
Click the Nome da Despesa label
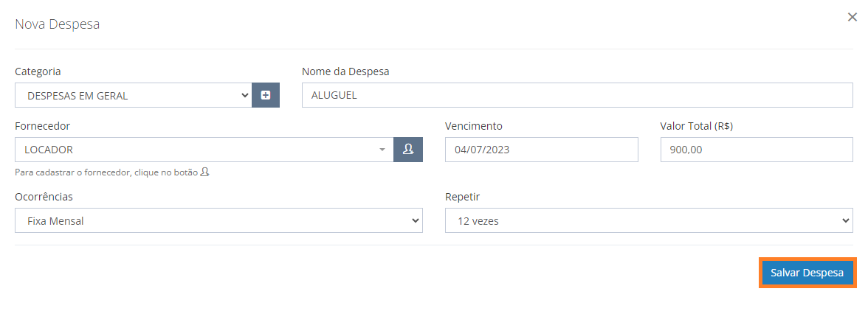click(345, 71)
